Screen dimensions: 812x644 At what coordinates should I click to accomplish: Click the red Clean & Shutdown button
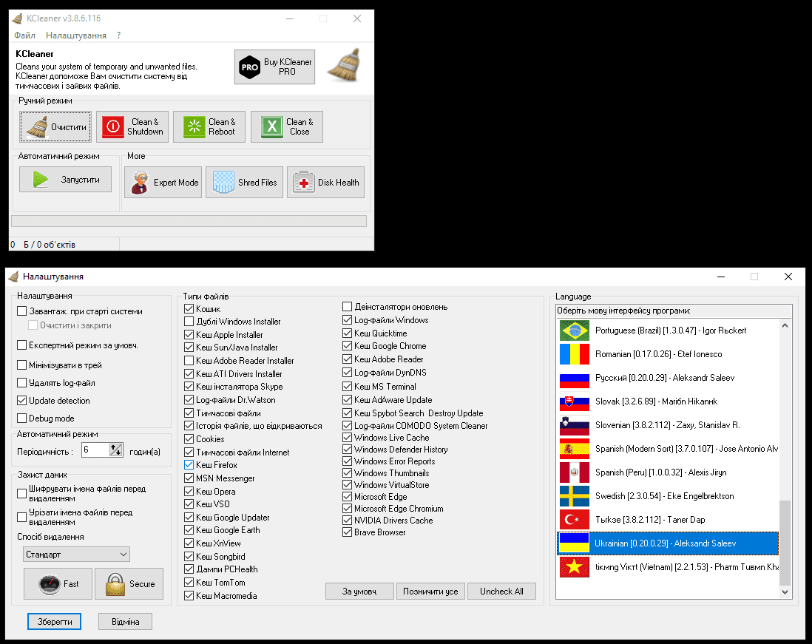pyautogui.click(x=132, y=127)
